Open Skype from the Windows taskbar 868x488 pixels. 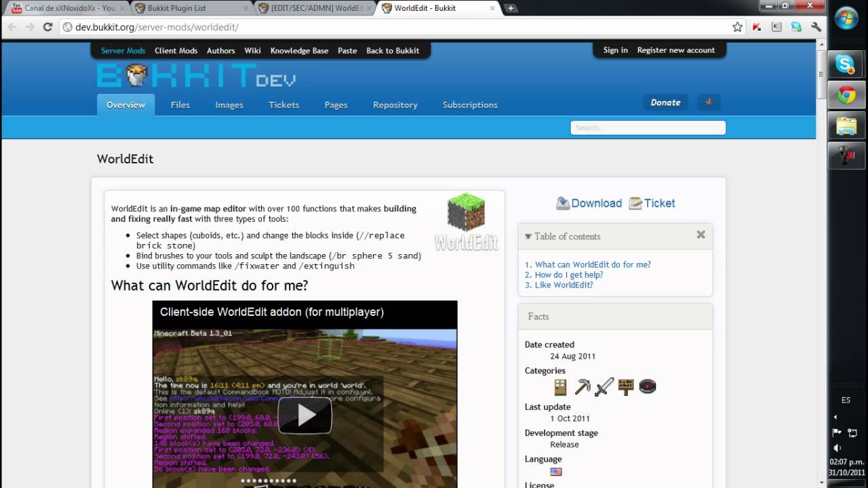click(x=846, y=64)
